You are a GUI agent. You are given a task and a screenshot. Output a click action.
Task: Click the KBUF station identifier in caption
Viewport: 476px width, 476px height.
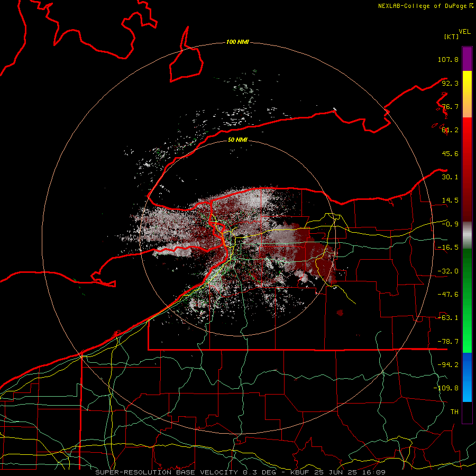tap(300, 472)
